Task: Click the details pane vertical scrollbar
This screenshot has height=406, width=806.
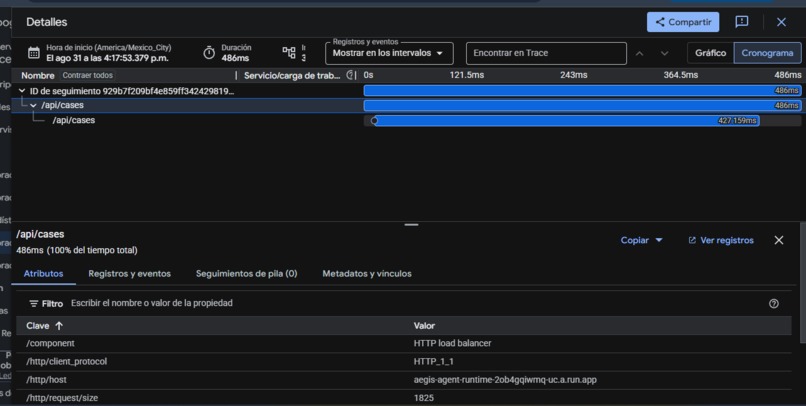Action: pos(803,283)
